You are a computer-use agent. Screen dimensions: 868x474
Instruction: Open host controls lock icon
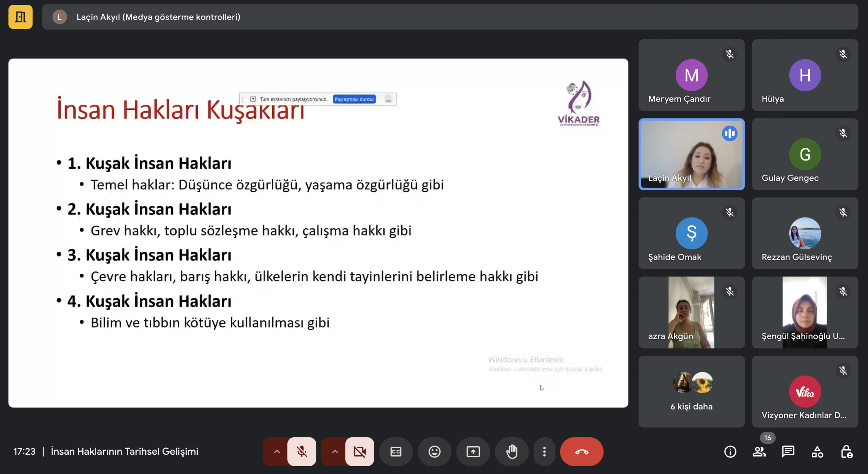[846, 452]
